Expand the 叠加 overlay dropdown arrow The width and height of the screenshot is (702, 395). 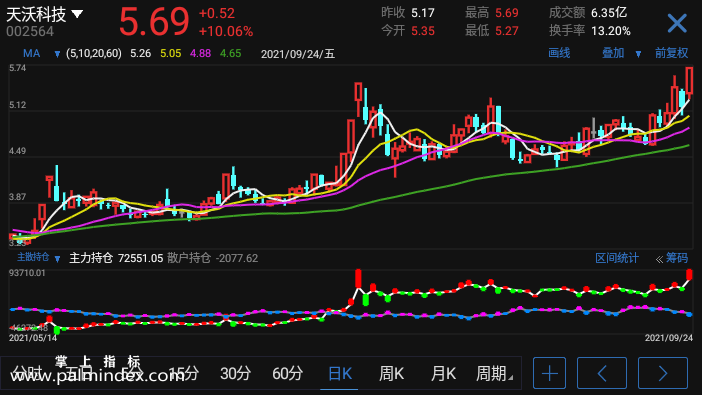click(638, 54)
